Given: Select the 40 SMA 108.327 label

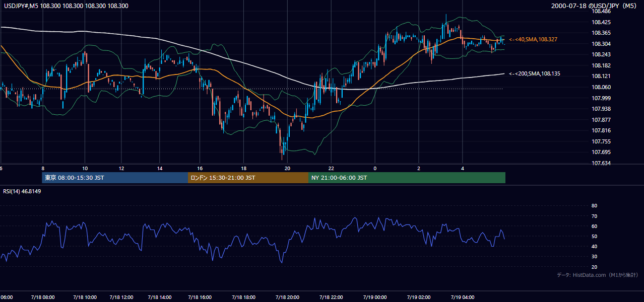Looking at the screenshot, I should click(533, 39).
